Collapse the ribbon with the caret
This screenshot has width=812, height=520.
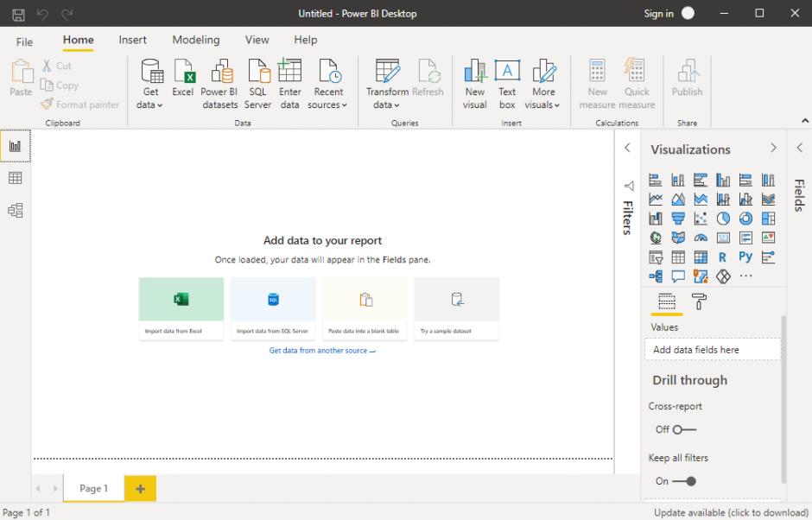(x=805, y=121)
